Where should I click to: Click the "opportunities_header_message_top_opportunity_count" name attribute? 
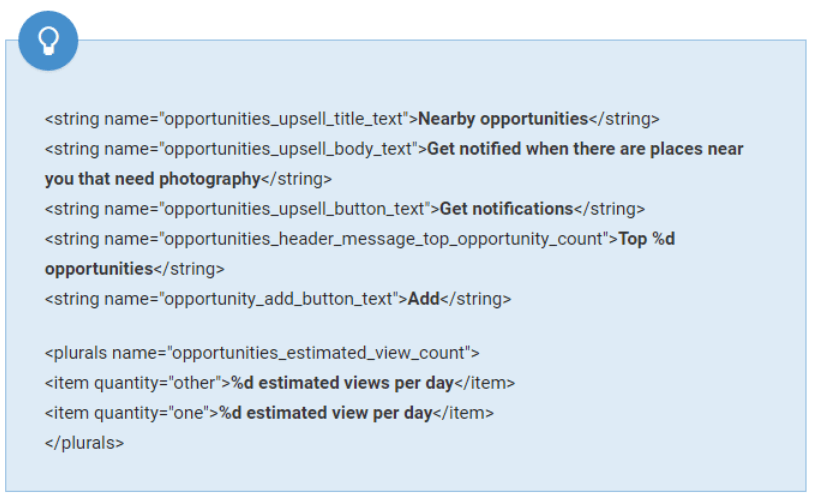[385, 239]
